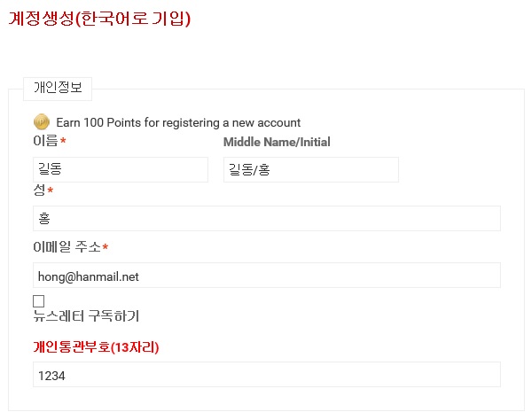The image size is (532, 420).
Task: Focus the Middle Name/Initial field with 길동/홍
Action: [x=311, y=169]
